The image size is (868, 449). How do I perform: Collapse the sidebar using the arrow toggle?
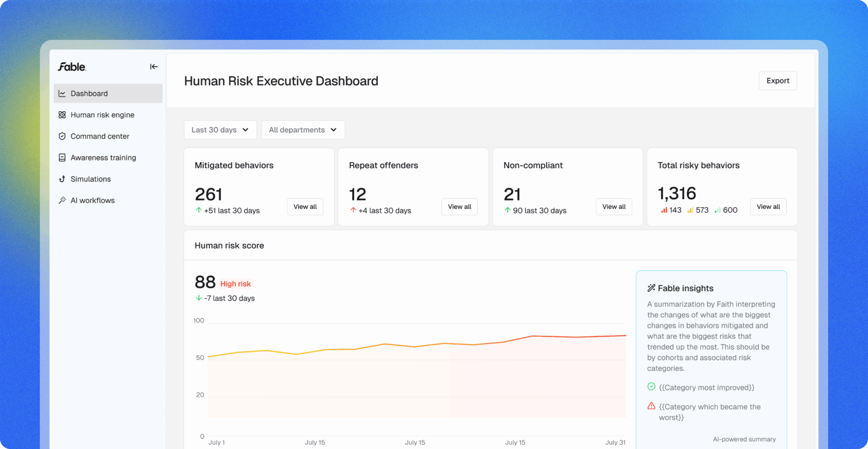click(x=154, y=67)
